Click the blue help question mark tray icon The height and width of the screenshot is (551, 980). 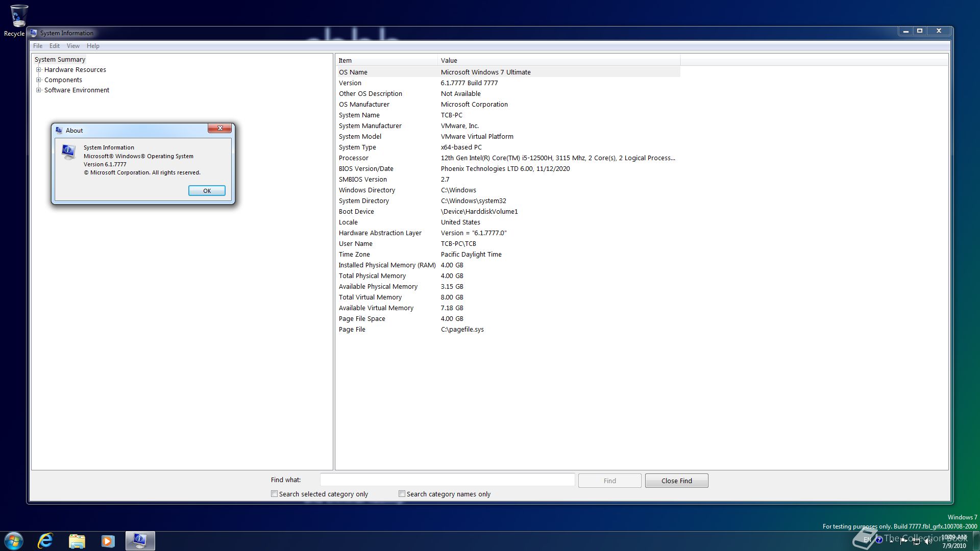pyautogui.click(x=879, y=539)
